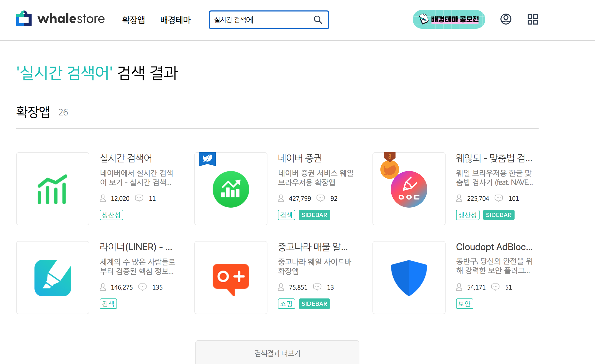Click the user count icon for 네이버 증권
The width and height of the screenshot is (595, 364).
[x=281, y=198]
